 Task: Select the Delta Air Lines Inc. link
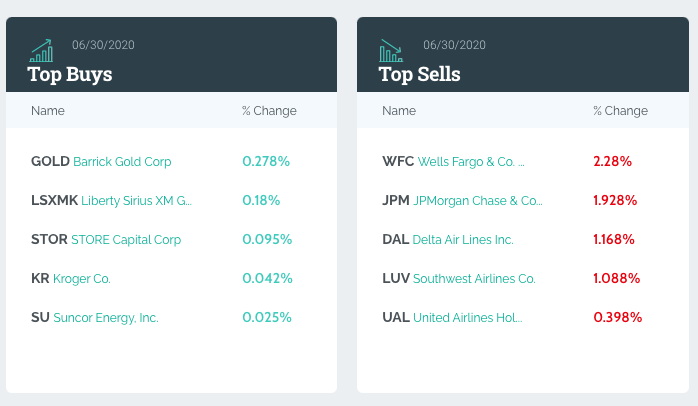(463, 240)
